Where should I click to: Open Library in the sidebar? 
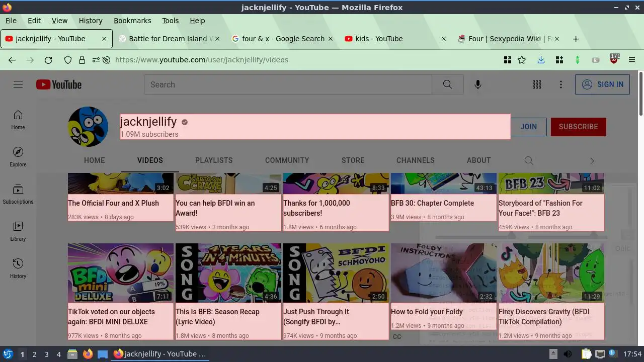coord(18,232)
